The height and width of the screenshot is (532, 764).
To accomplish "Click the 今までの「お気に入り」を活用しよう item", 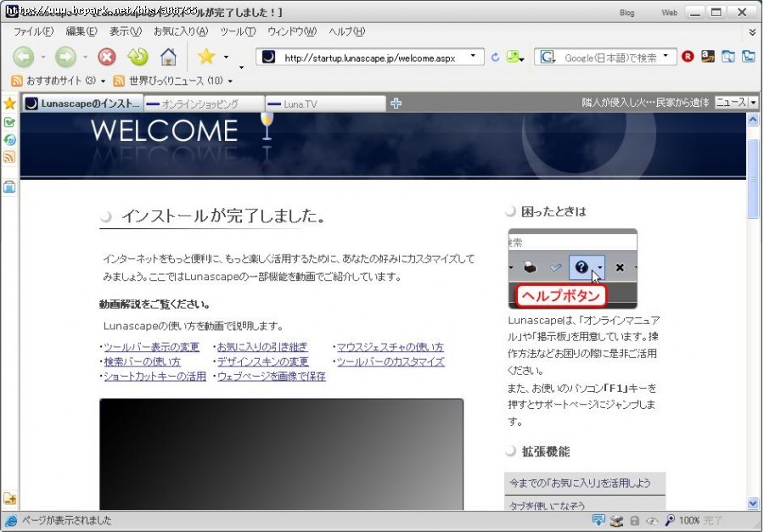I will click(585, 483).
